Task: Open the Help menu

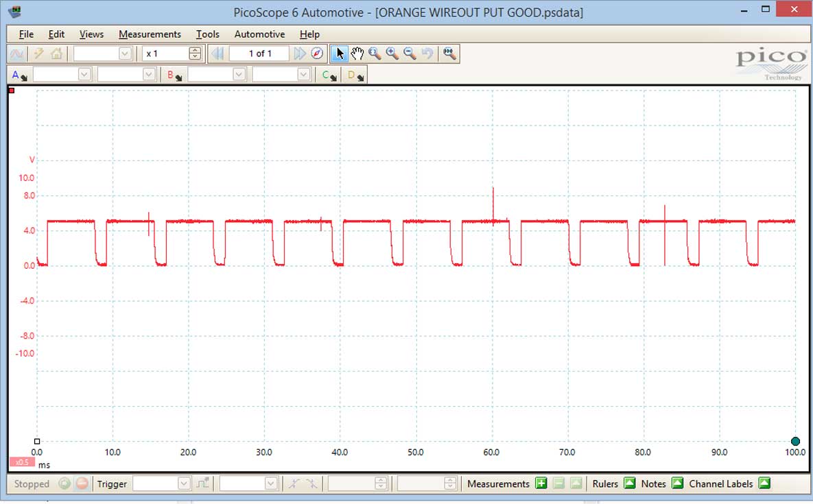Action: tap(309, 34)
